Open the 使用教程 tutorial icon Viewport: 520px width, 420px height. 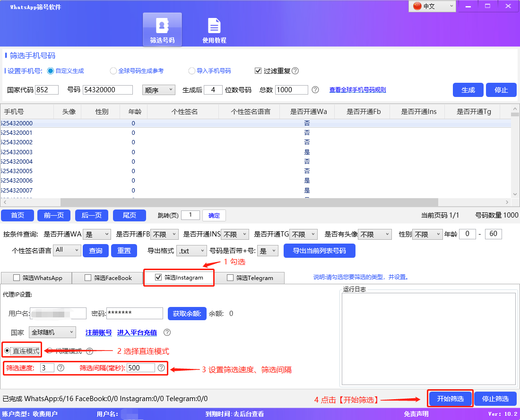pyautogui.click(x=214, y=28)
